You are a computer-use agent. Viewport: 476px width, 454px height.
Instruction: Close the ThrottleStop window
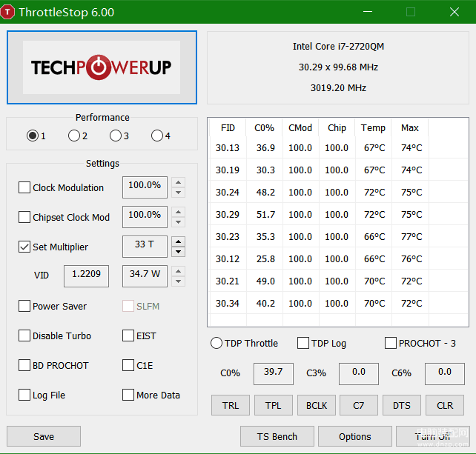[x=454, y=12]
